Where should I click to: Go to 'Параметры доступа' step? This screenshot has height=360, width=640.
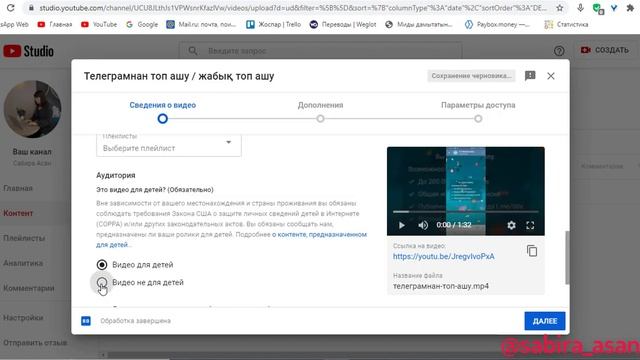coord(478,111)
